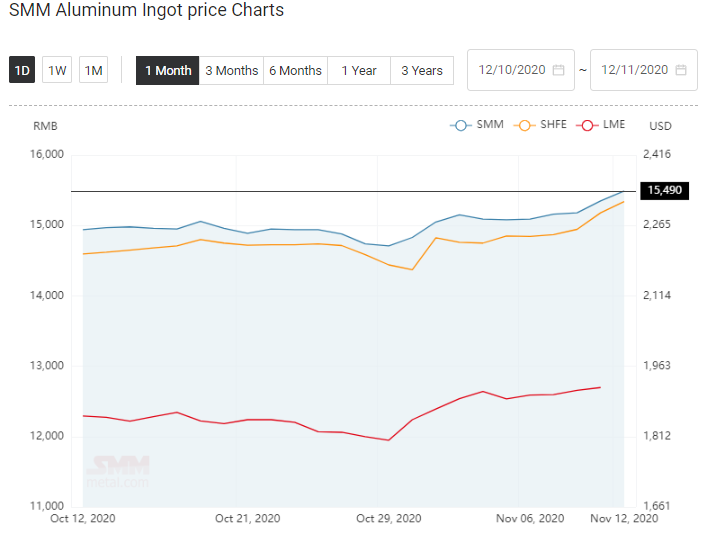Image resolution: width=709 pixels, height=535 pixels.
Task: Open calendar icon in start date field
Action: [x=559, y=70]
